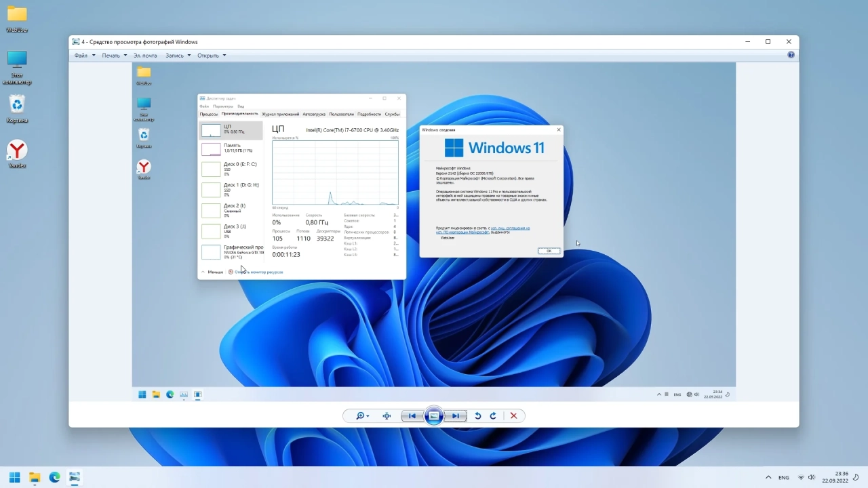Expand the Печать dropdown menu
The height and width of the screenshot is (488, 868).
coord(114,56)
